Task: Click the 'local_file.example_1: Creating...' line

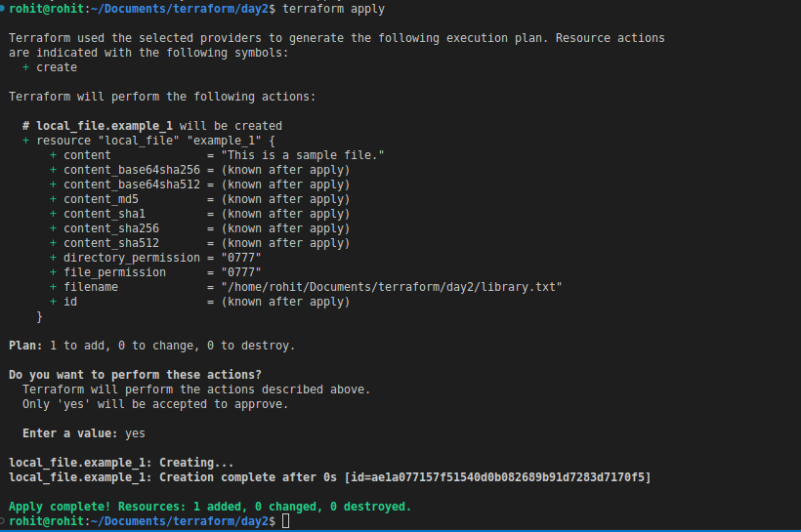Action: pos(121,463)
